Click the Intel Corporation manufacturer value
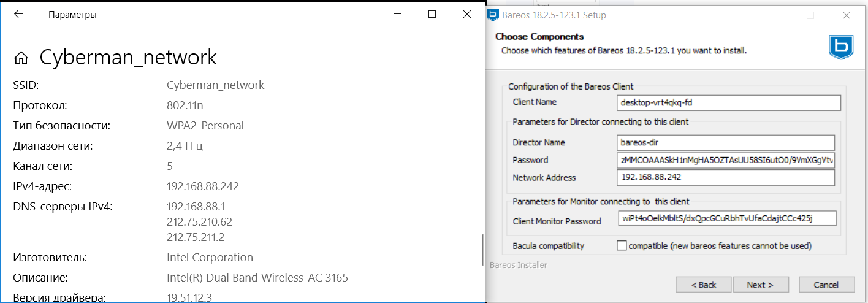The width and height of the screenshot is (868, 303). tap(210, 258)
